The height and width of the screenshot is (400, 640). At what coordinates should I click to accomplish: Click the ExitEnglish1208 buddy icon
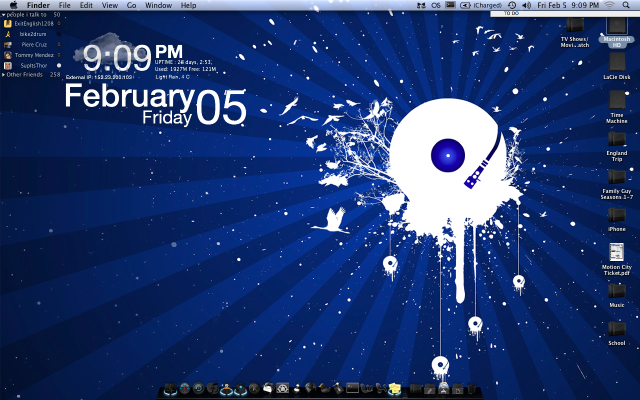7,24
